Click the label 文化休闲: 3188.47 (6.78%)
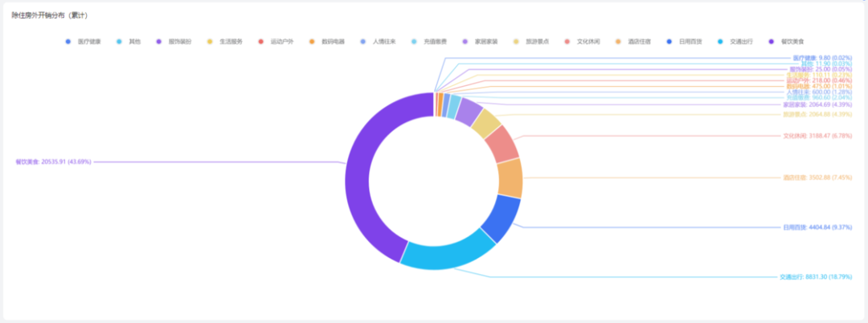 (817, 136)
